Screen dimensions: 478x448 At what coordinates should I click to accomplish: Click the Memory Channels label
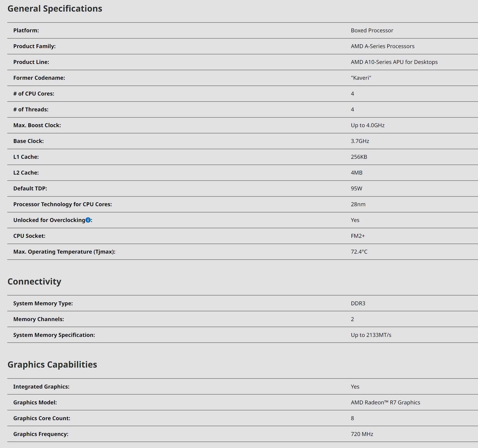tap(38, 319)
